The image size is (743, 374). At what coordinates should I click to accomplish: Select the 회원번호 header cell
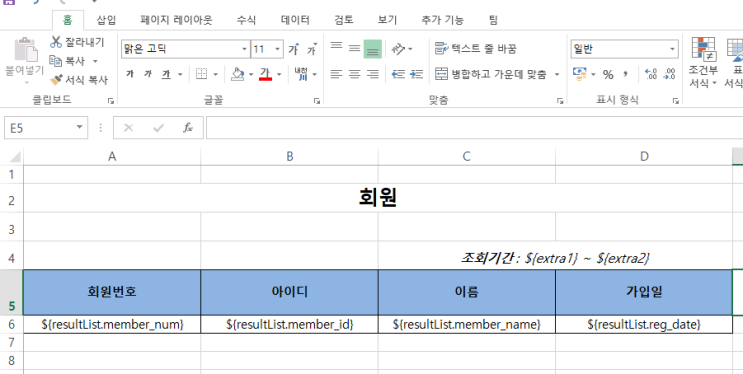coord(112,292)
